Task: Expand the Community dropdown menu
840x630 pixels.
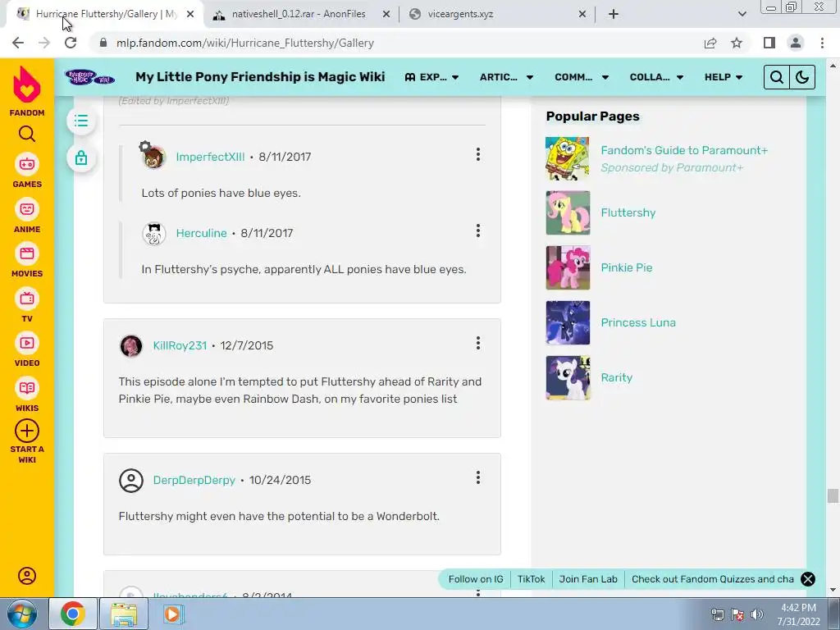Action: coord(582,77)
